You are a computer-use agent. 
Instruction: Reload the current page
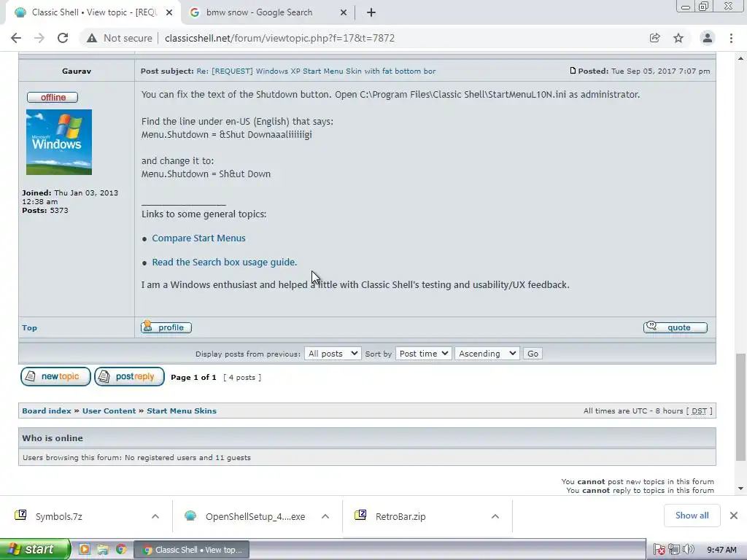click(63, 38)
